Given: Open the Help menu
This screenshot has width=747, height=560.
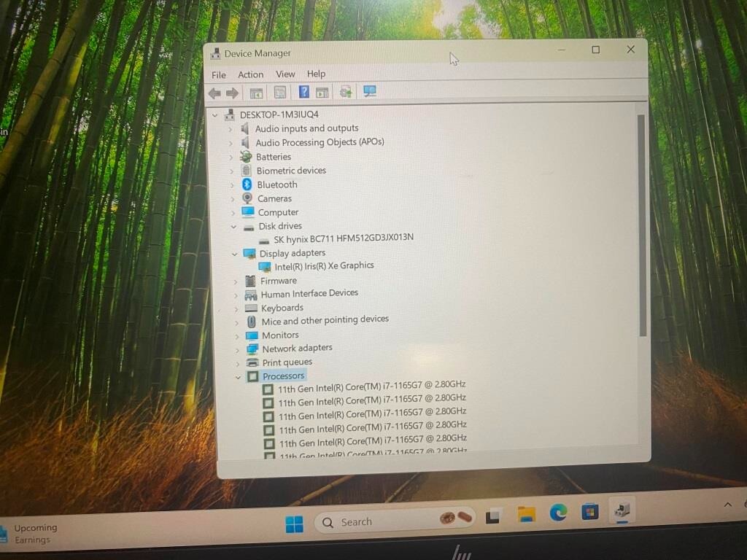Looking at the screenshot, I should point(316,74).
